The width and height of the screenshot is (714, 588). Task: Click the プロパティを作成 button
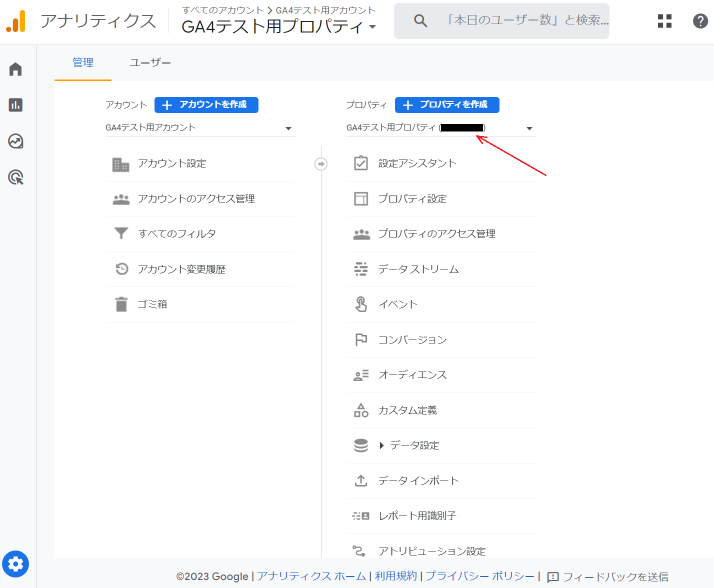447,104
